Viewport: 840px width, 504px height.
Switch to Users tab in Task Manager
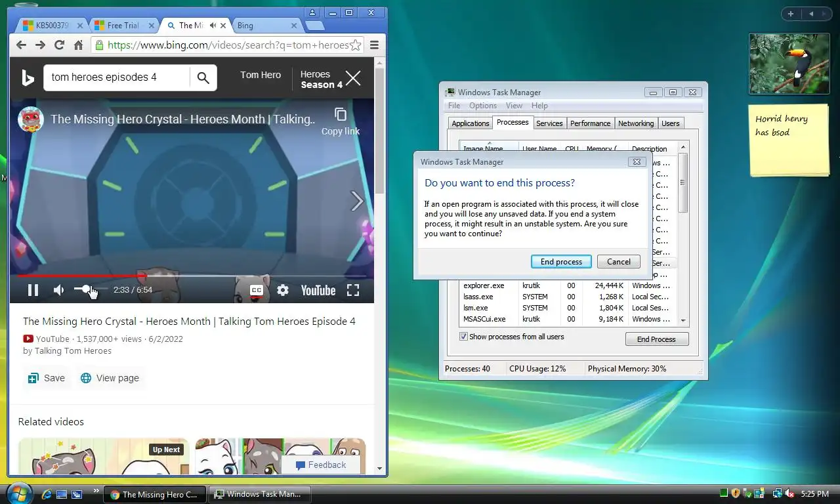671,123
